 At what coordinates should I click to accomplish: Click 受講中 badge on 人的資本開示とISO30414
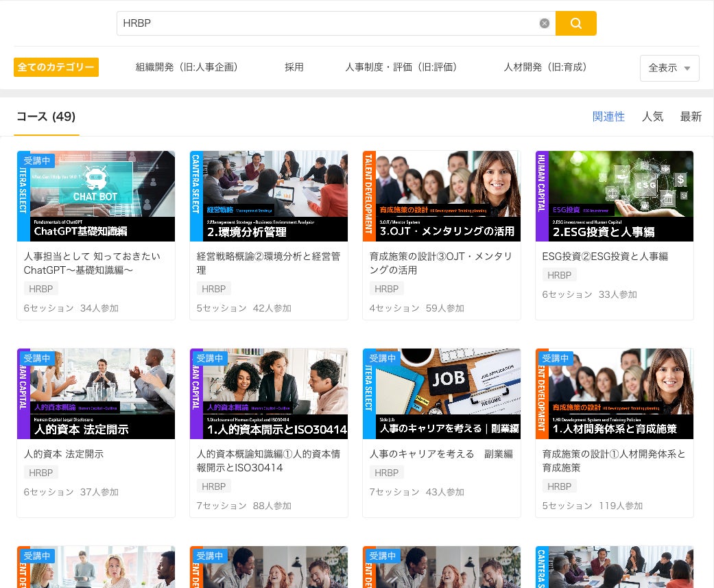[209, 358]
